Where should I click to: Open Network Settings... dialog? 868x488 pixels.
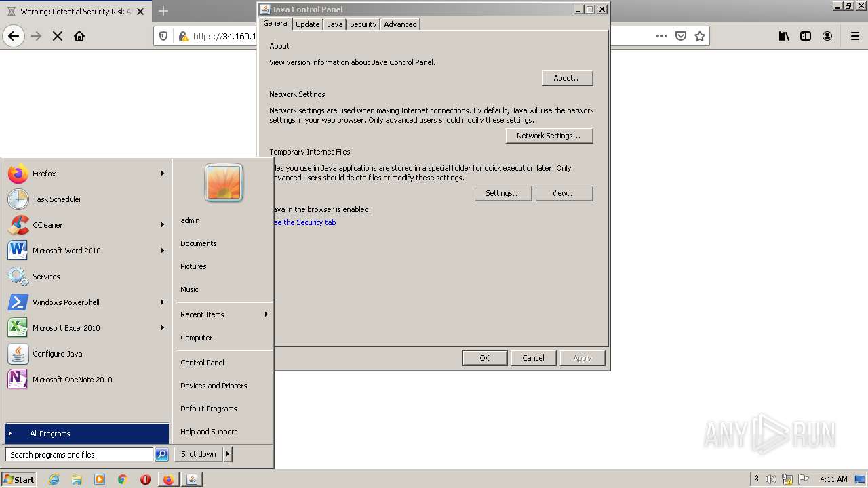(x=549, y=136)
